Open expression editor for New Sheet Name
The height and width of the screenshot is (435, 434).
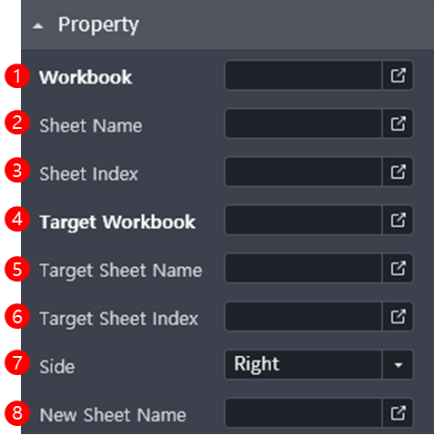(398, 413)
